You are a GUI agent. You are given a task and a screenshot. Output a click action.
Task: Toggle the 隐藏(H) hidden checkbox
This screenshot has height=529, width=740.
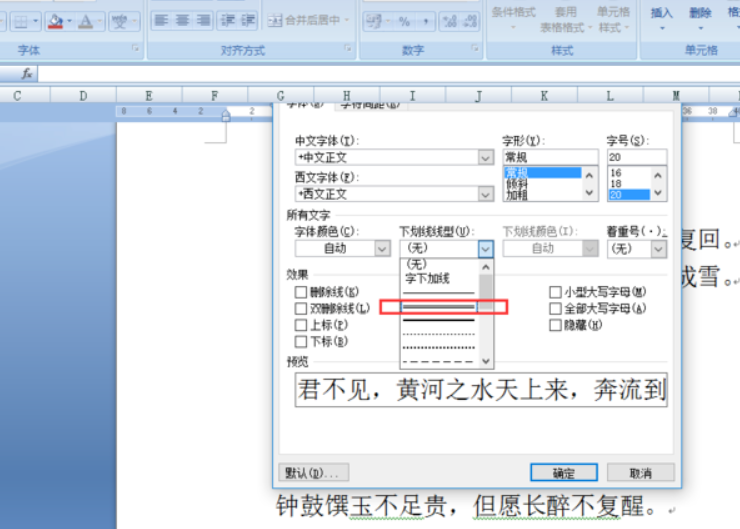click(555, 325)
